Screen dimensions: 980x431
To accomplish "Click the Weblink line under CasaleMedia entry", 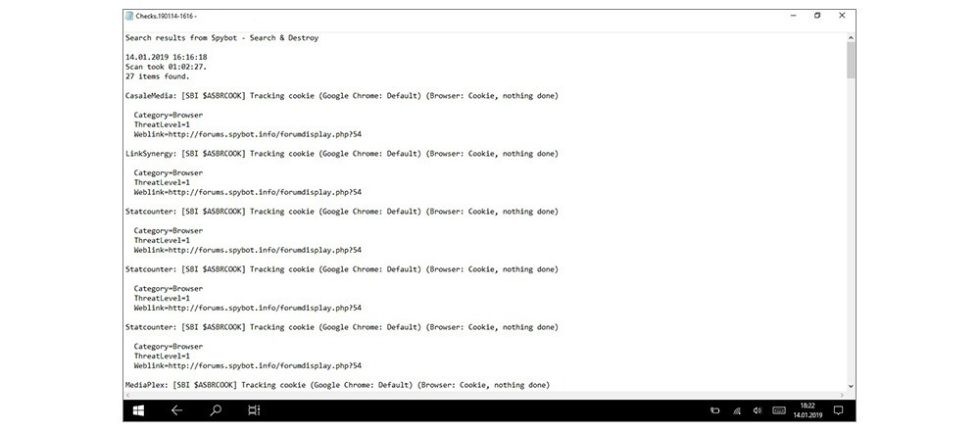I will tap(248, 134).
